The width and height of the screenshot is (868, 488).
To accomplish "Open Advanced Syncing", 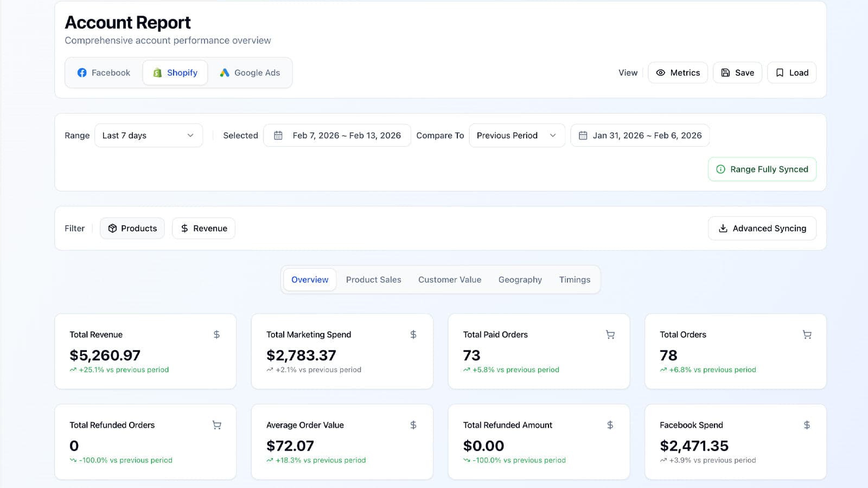I will click(762, 228).
